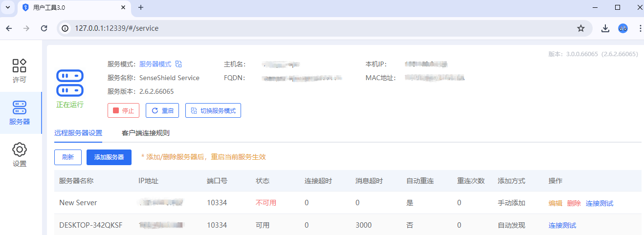
Task: Click 连接测试 in DESKTOP-342QKSF row
Action: [x=562, y=225]
